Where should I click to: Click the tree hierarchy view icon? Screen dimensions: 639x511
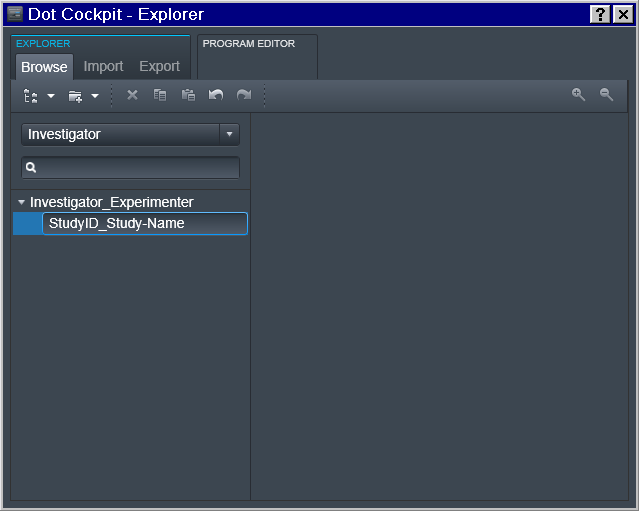coord(30,96)
